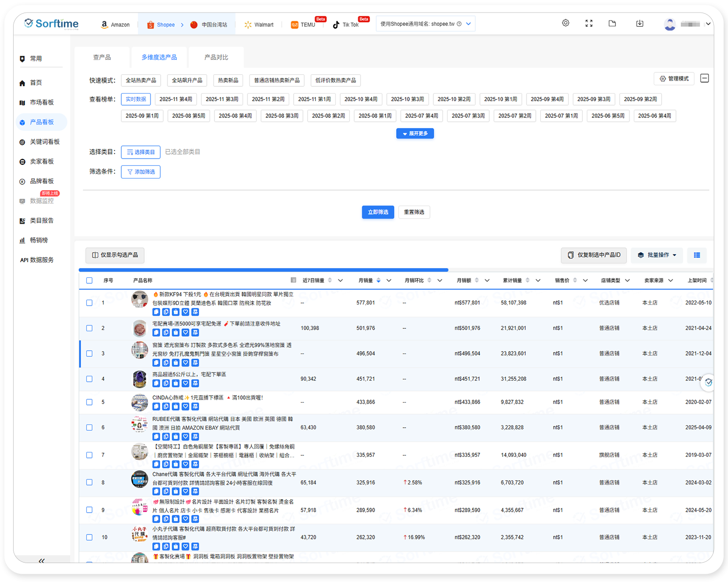Screen dimensions: 728x582
Task: Click the horizontal table scrollbar
Action: [x=264, y=270]
